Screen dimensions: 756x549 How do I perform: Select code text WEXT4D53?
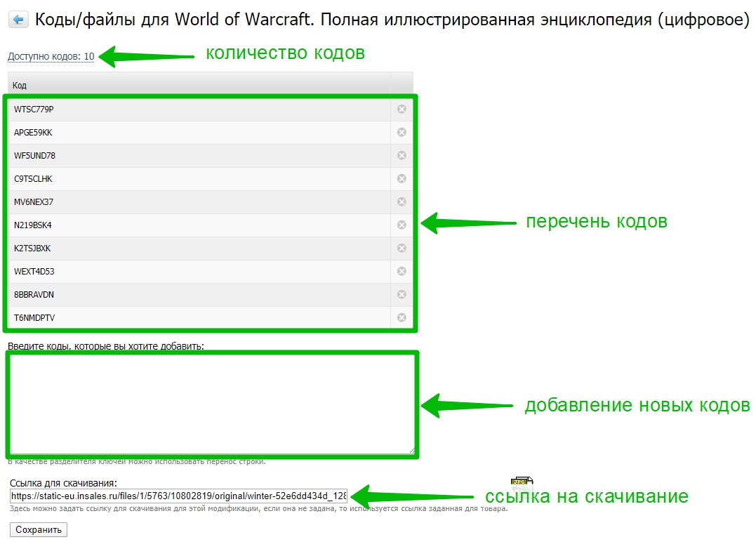pos(34,272)
